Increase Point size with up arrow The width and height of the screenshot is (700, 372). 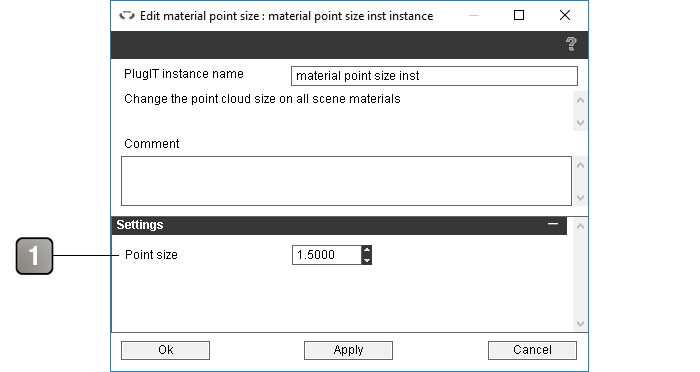pos(367,250)
